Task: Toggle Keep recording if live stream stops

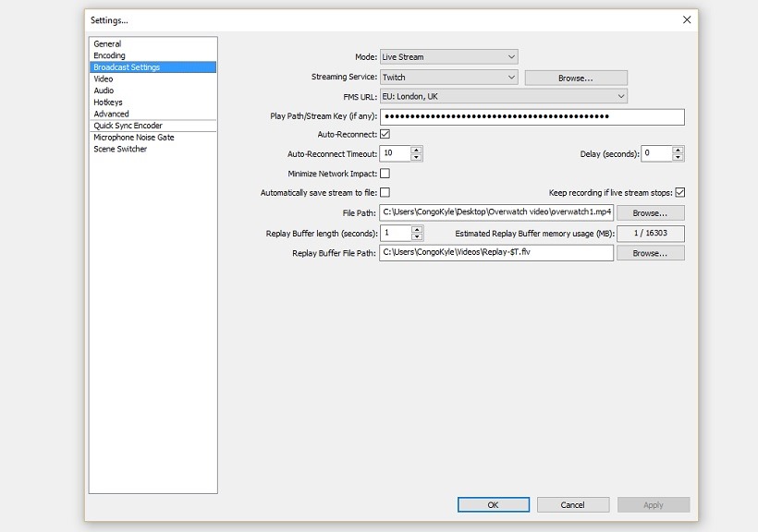Action: tap(679, 192)
